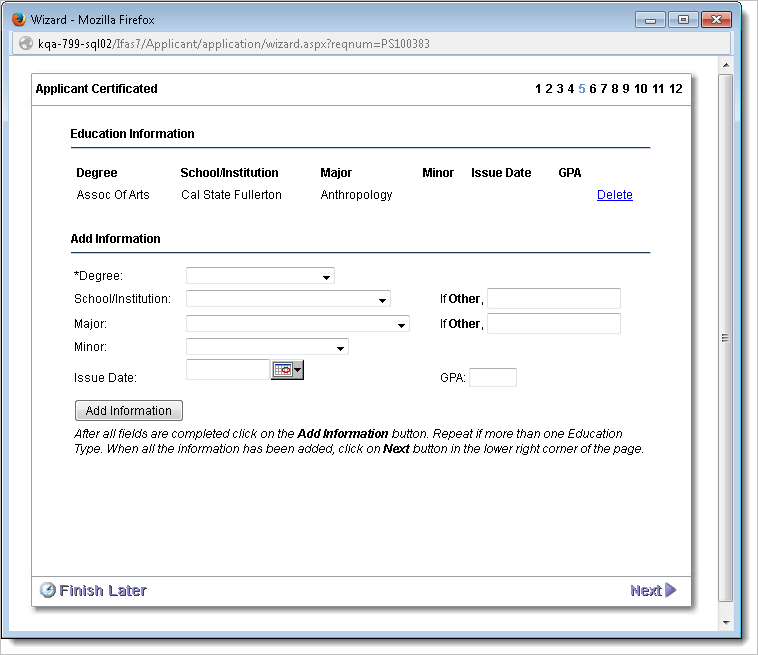
Task: Click the Finish Later clock icon
Action: point(47,590)
